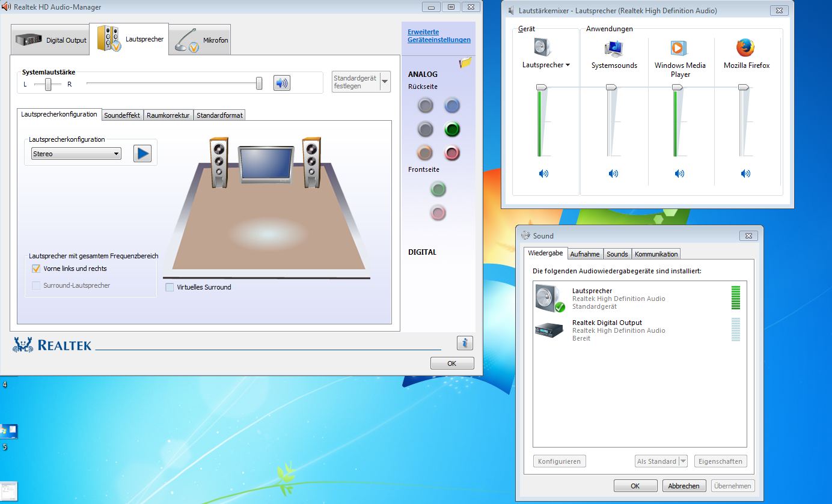The image size is (832, 504).
Task: Open Erweiterte Geräteeinstellungen link
Action: [439, 36]
